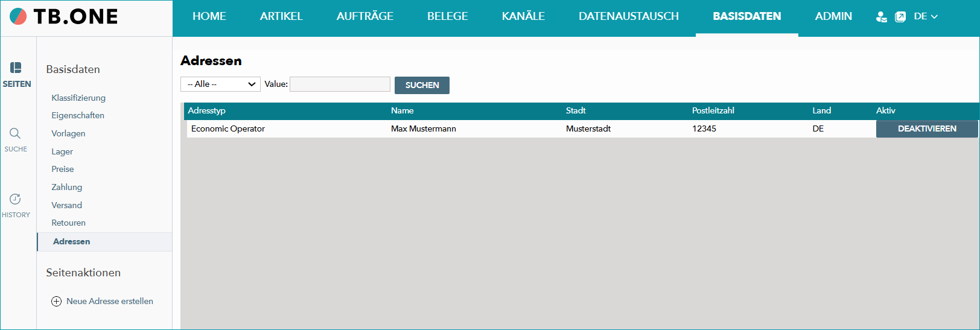Click the open-in-new-window icon in header
The height and width of the screenshot is (330, 980).
(900, 17)
